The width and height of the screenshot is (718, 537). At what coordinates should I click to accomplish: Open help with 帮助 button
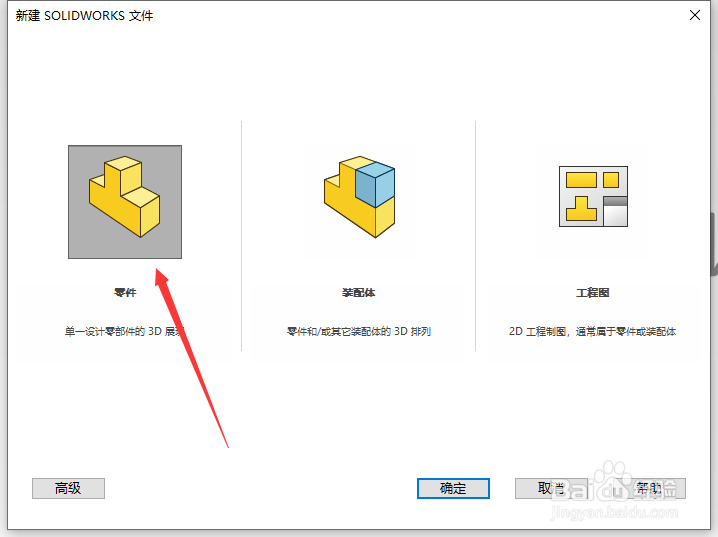[x=649, y=488]
